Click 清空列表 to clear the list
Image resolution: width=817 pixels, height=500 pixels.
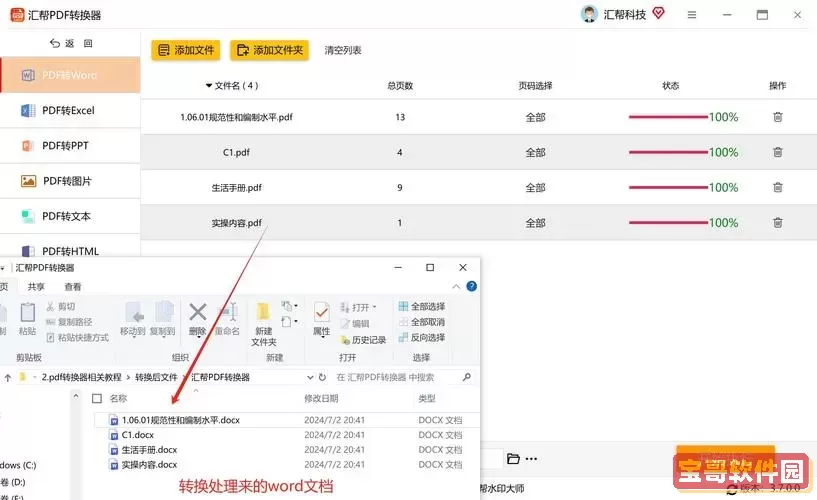click(x=343, y=51)
